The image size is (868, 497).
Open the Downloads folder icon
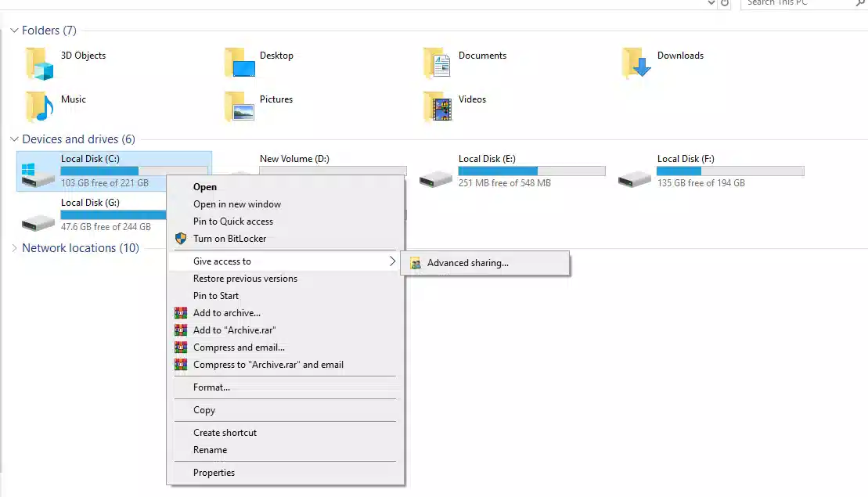point(637,63)
